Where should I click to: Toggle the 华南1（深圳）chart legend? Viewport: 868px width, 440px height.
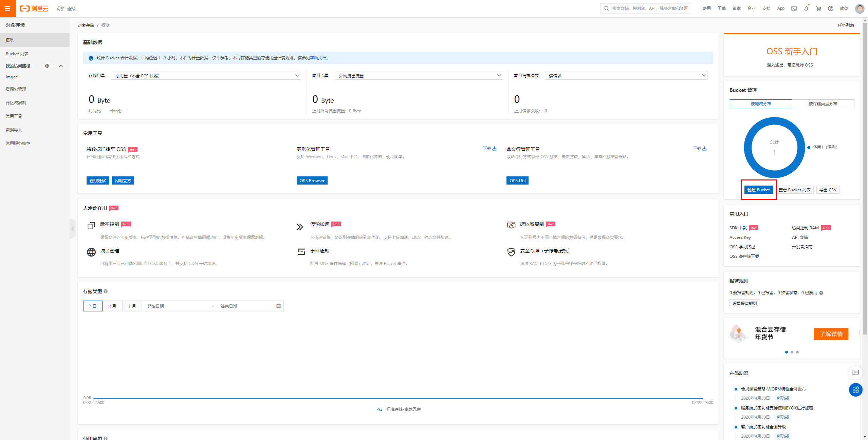823,147
